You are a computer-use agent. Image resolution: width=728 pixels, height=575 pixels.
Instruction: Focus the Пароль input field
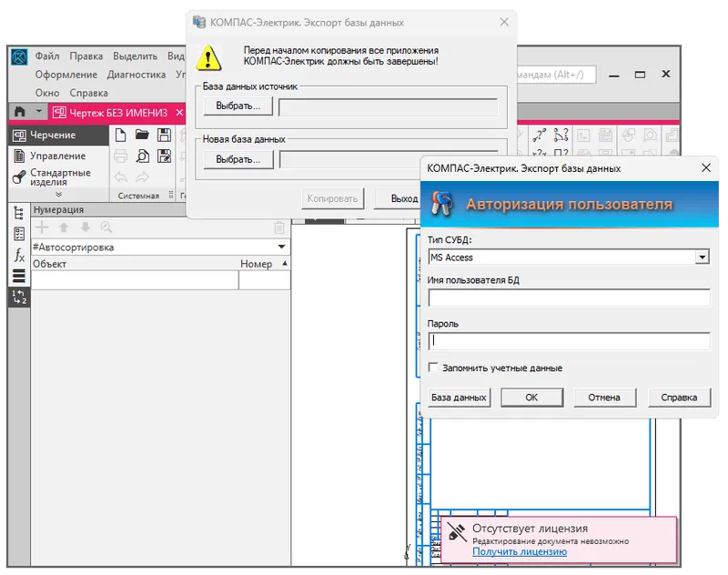[x=569, y=341]
